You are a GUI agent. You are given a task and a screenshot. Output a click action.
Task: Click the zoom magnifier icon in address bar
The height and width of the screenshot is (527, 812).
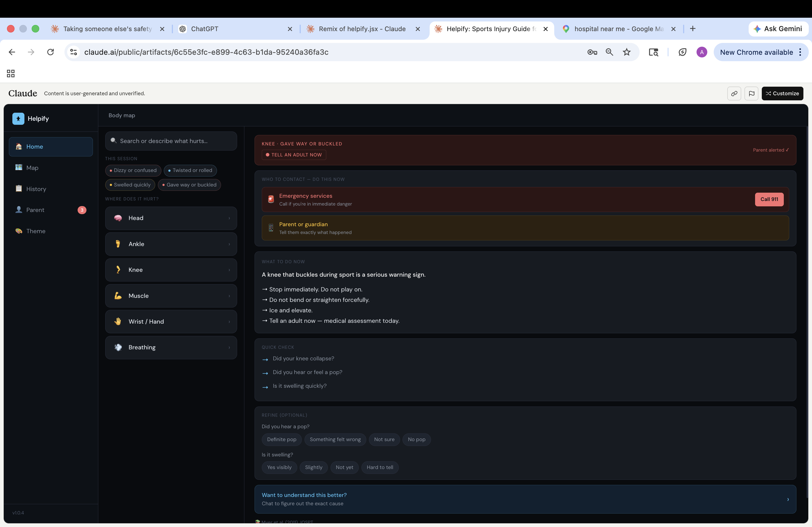609,52
